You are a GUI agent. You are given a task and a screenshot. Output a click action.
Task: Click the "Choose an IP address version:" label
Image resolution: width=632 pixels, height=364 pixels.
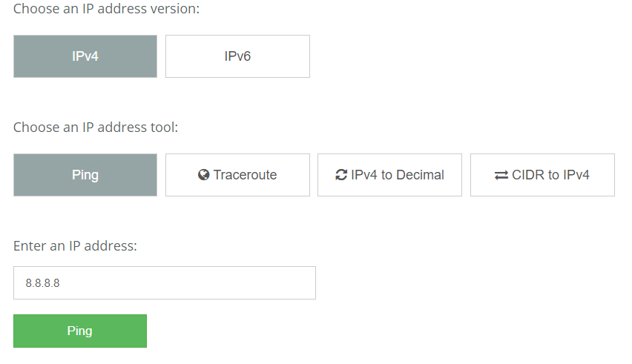coord(106,10)
